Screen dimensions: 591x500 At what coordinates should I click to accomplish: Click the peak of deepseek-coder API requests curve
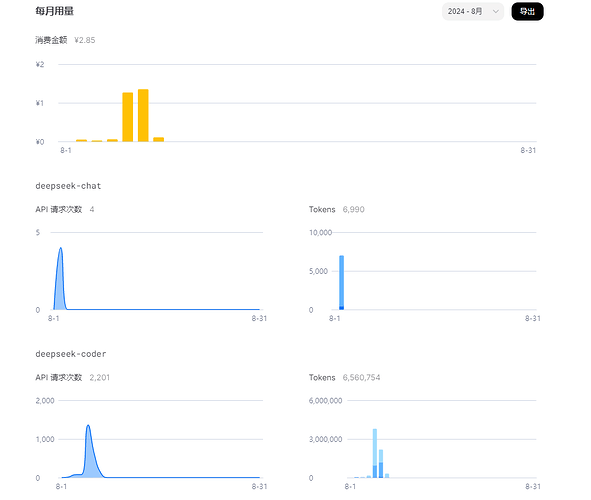point(88,426)
